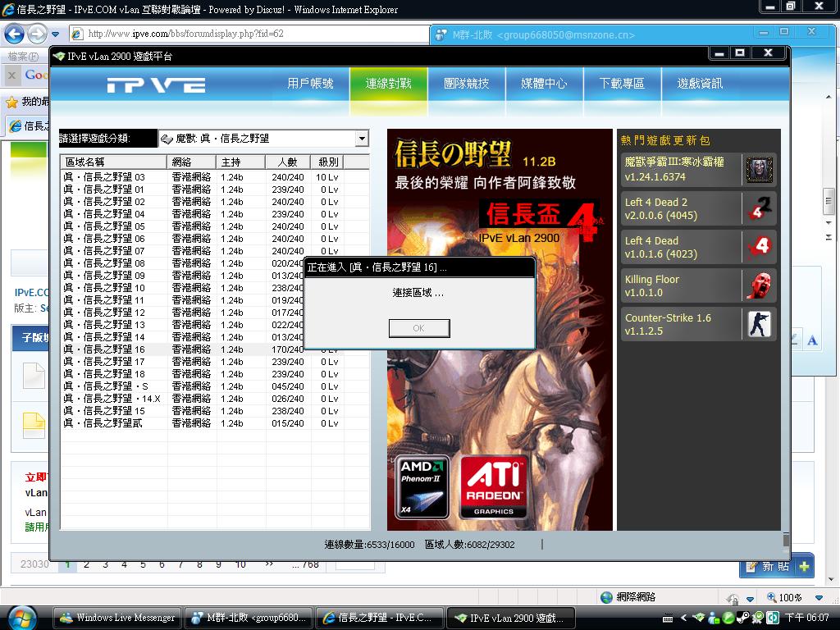Click the IPVE logo in header
This screenshot has width=840, height=630.
click(156, 85)
